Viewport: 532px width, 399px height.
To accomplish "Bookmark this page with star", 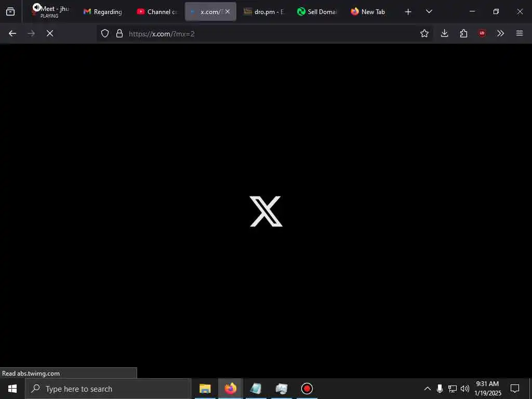I will 424,33.
